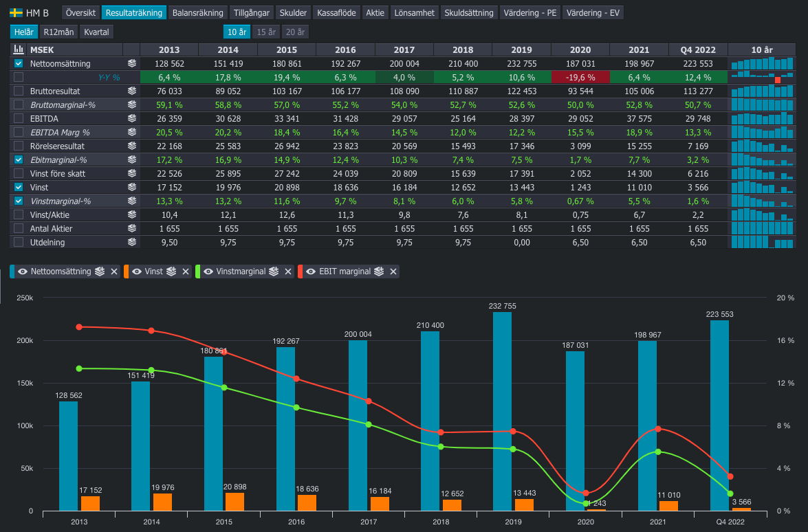
Task: Click the stack icon in Nettoomsättning row
Action: pyautogui.click(x=131, y=63)
